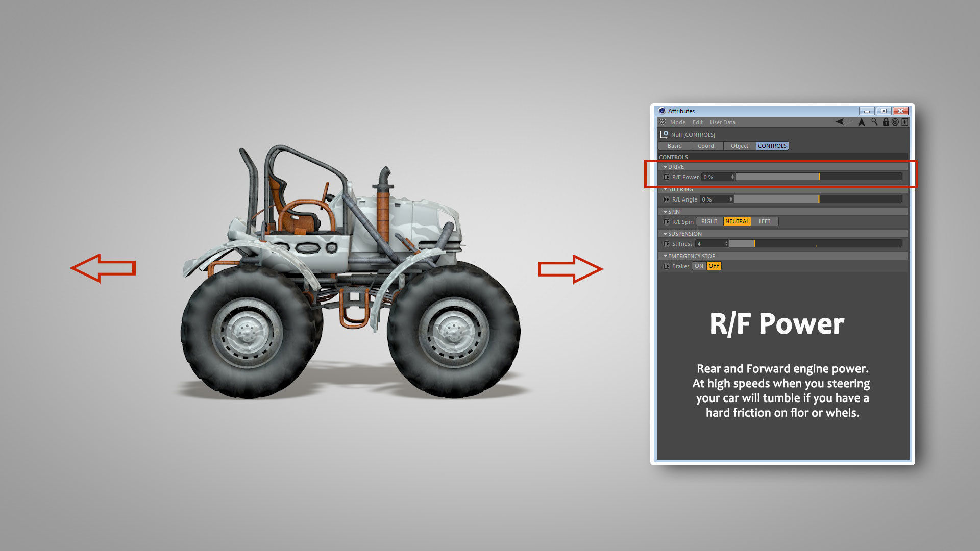Turn Brakes ON

click(x=699, y=266)
